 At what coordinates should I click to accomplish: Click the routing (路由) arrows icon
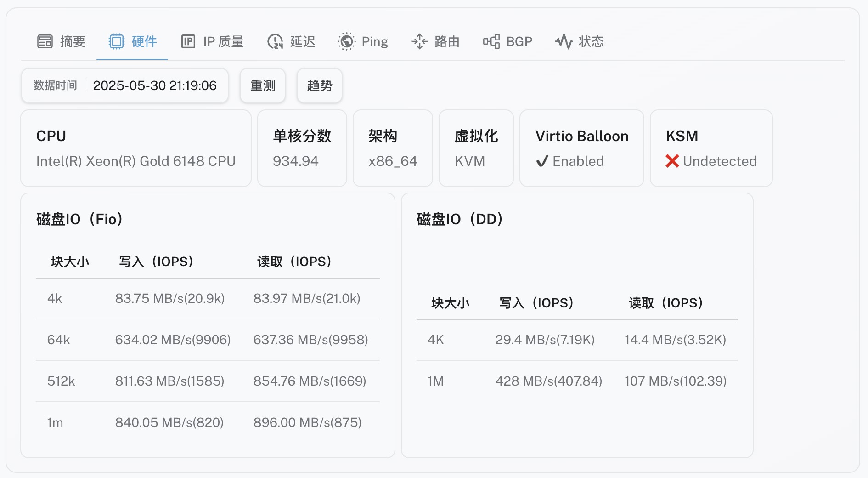click(x=419, y=41)
